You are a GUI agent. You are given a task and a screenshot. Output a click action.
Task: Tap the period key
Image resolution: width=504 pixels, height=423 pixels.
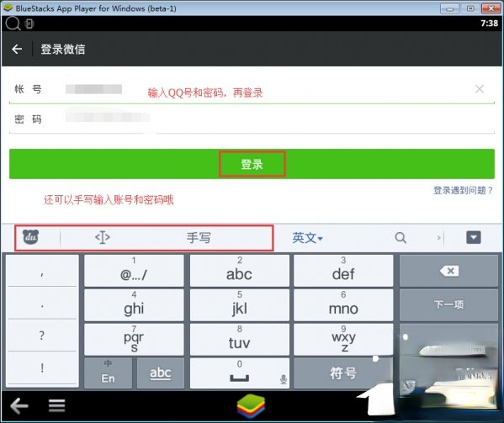click(42, 304)
